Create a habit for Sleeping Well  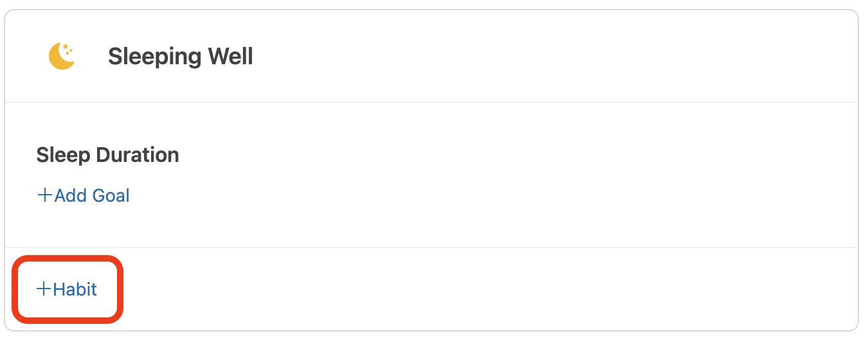tap(67, 289)
